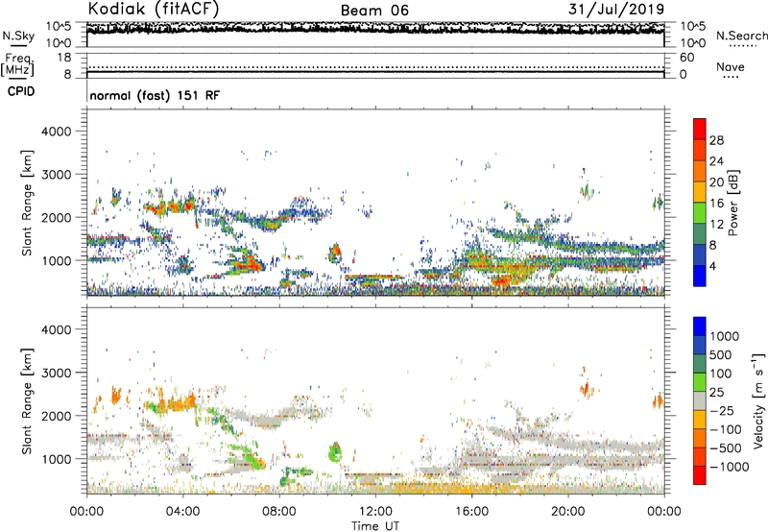This screenshot has height=532, width=768.
Task: Pick the light green 12-16 dB Power segment
Action: pos(700,213)
